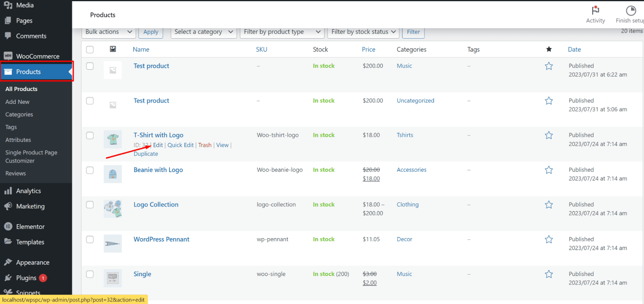Image resolution: width=644 pixels, height=304 pixels.
Task: Click the Activity flag icon
Action: tap(595, 10)
